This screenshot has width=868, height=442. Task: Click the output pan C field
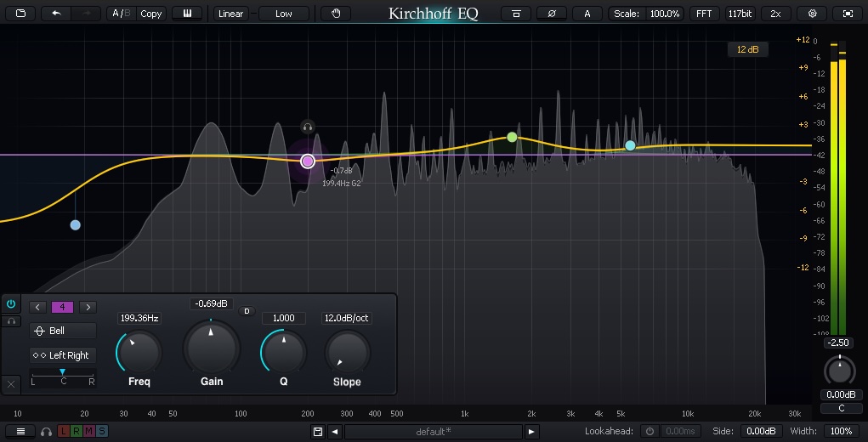841,408
